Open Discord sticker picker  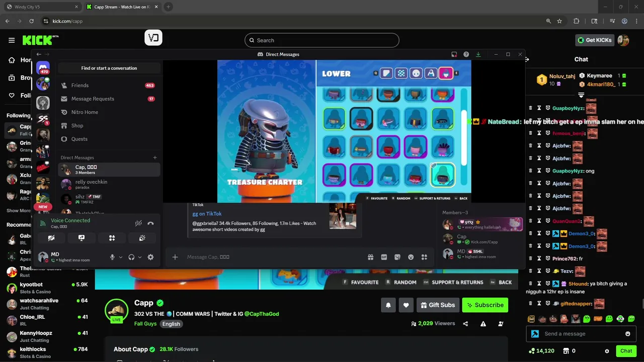pyautogui.click(x=397, y=257)
